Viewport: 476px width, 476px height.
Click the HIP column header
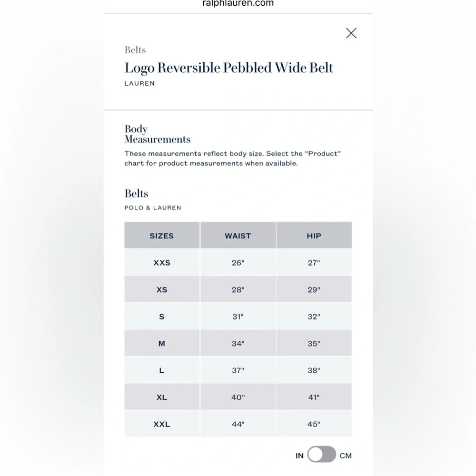(x=314, y=236)
